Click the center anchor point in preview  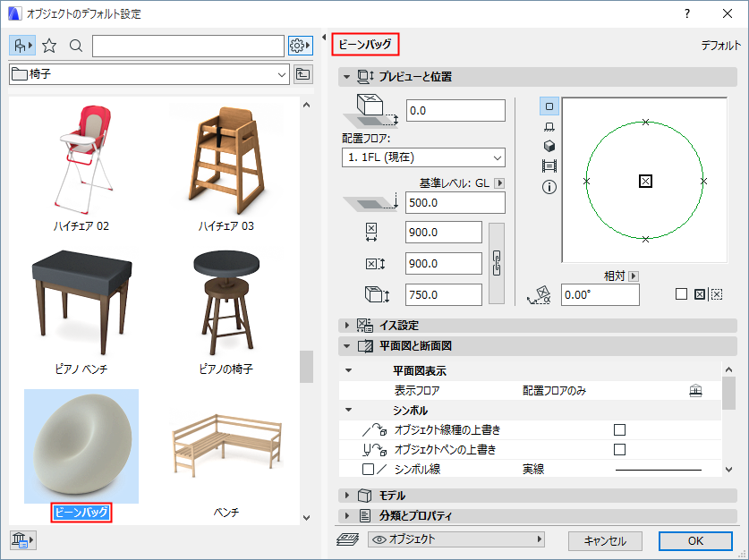pos(645,181)
